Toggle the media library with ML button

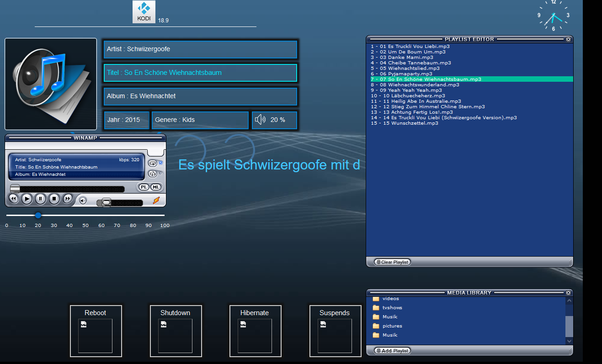(x=156, y=187)
